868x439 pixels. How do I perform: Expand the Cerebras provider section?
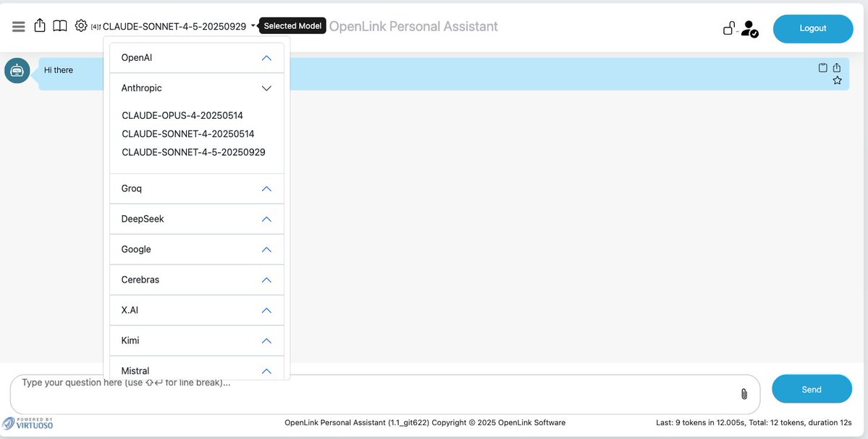[196, 280]
